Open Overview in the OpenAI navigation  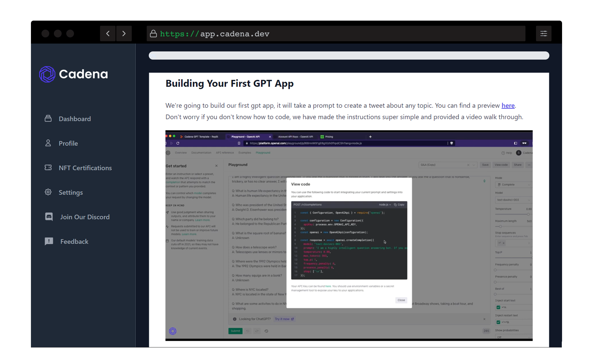coord(181,153)
